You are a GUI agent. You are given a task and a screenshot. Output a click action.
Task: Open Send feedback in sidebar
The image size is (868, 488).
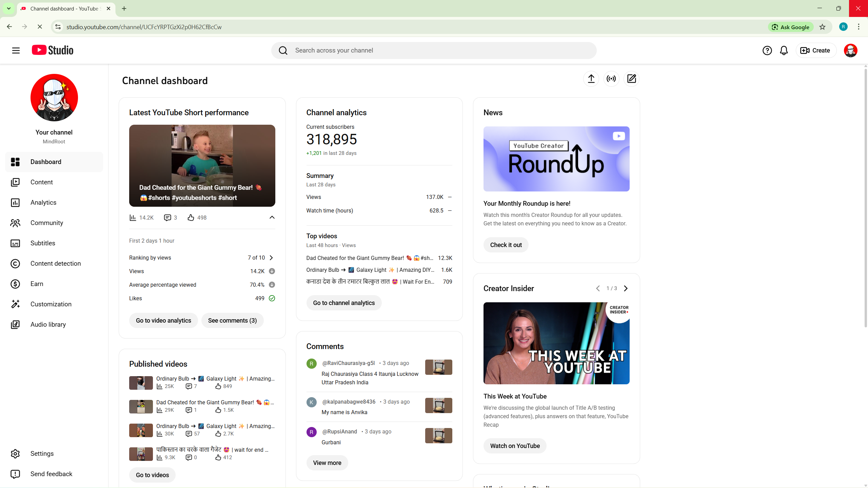[51, 474]
